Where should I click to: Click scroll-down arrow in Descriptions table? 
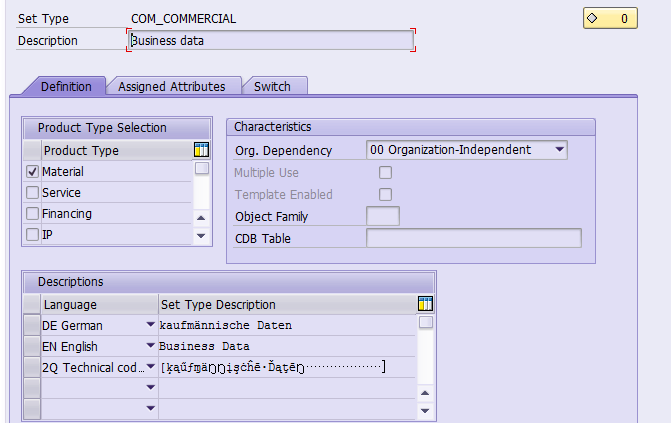(425, 411)
